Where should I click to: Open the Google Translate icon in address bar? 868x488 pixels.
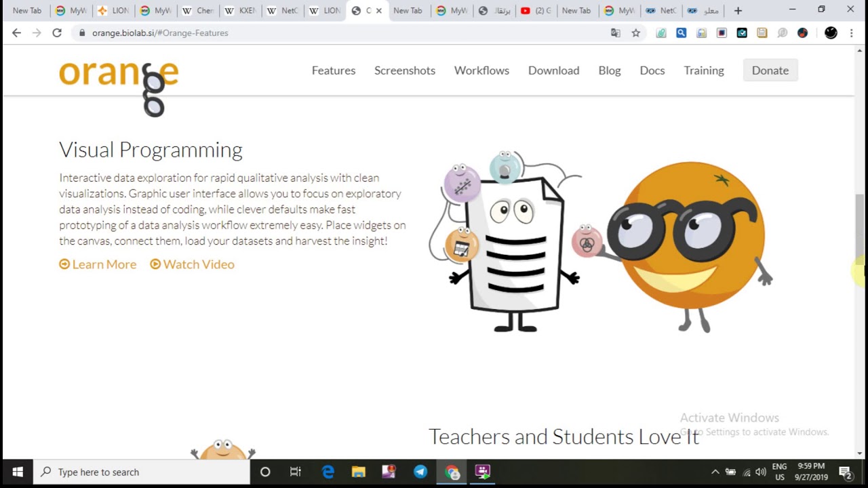click(616, 33)
